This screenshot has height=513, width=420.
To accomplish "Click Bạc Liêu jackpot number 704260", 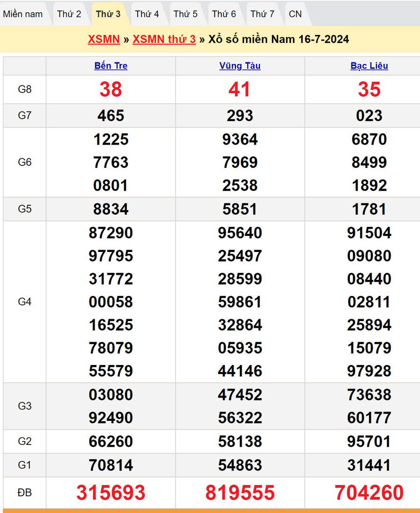I will (369, 493).
